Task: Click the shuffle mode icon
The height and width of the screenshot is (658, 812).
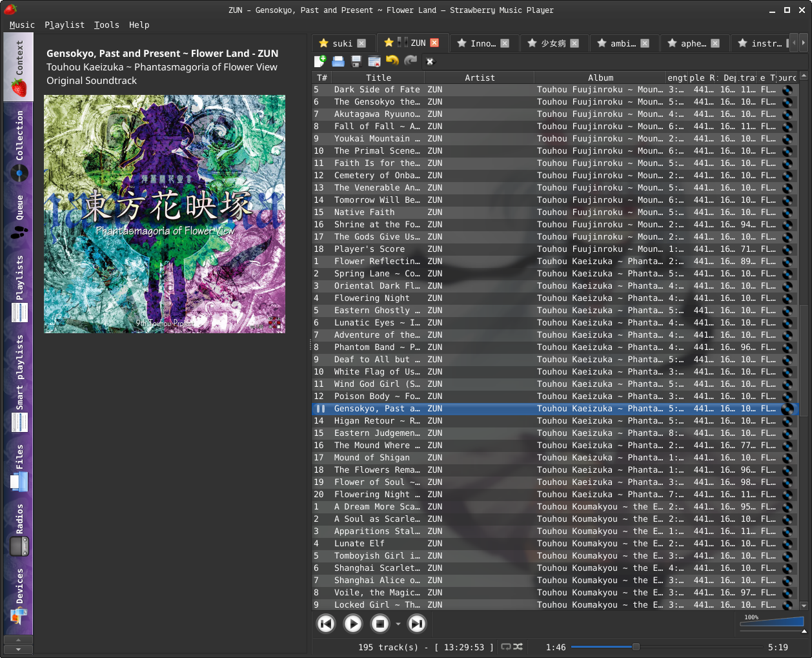Action: click(x=518, y=646)
